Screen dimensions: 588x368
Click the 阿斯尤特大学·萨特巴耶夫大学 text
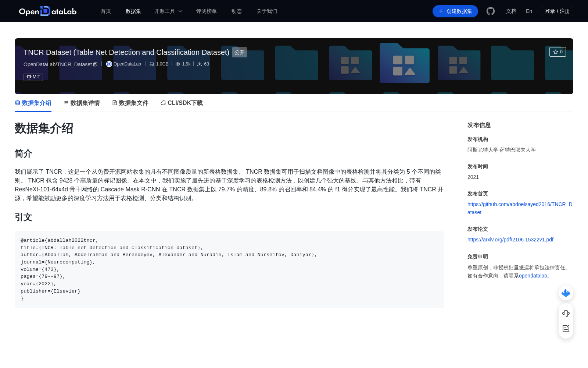(x=502, y=150)
